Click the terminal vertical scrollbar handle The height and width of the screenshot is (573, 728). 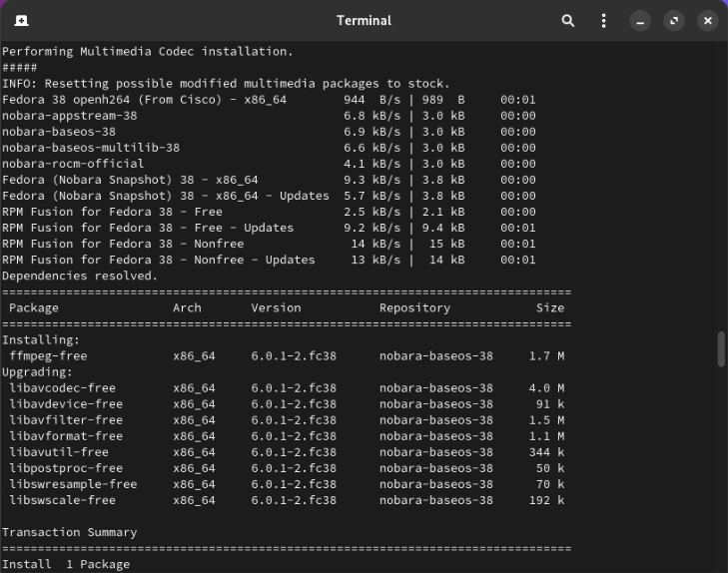tap(721, 349)
